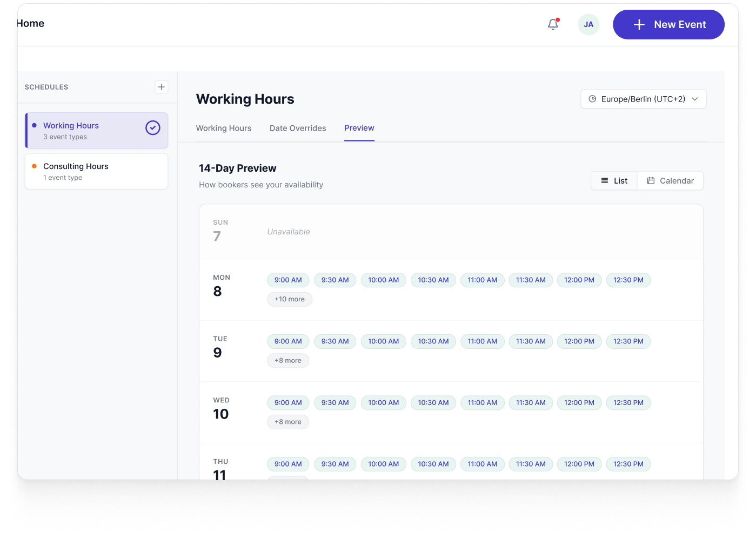This screenshot has height=540, width=756.
Task: Expand +8 more slots on Tuesday 9
Action: click(x=288, y=361)
